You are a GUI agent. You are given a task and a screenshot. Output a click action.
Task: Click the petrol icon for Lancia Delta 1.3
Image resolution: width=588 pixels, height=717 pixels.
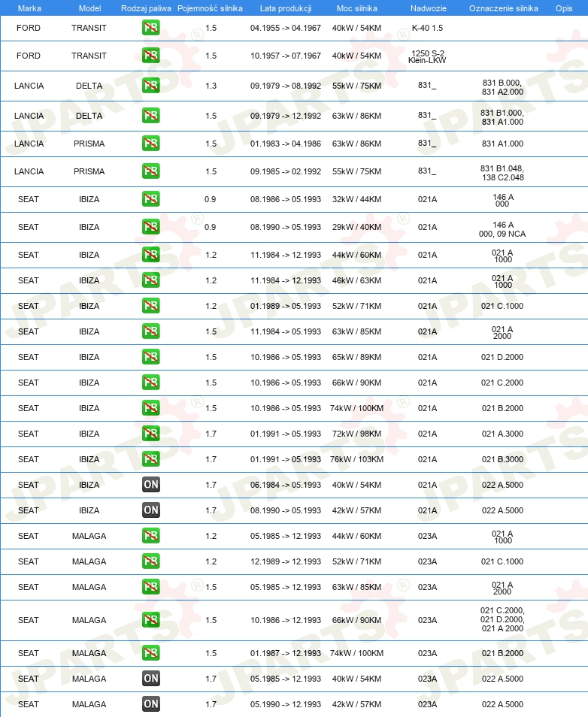pyautogui.click(x=150, y=86)
